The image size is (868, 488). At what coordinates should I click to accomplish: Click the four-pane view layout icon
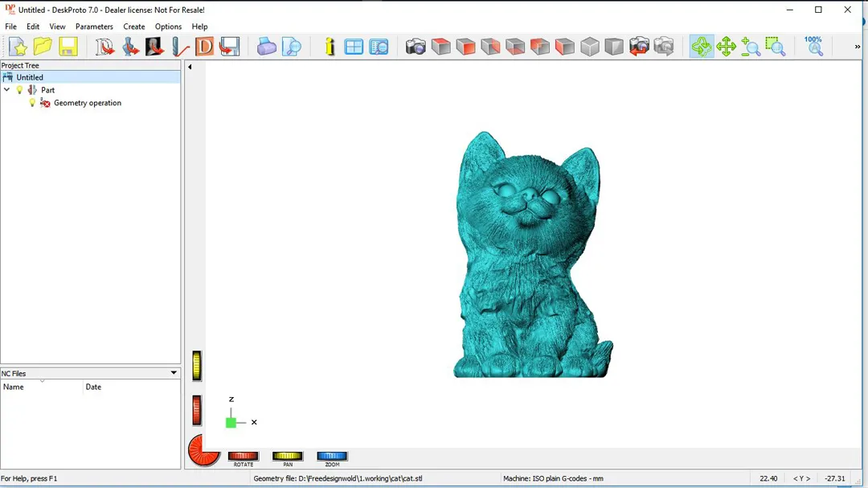click(x=353, y=47)
